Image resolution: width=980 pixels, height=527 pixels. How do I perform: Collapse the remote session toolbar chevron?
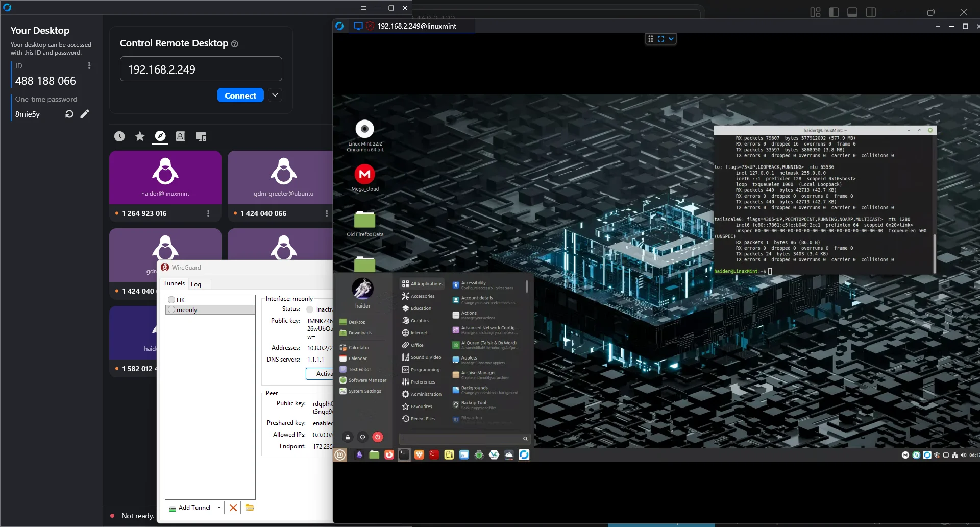[x=671, y=39]
